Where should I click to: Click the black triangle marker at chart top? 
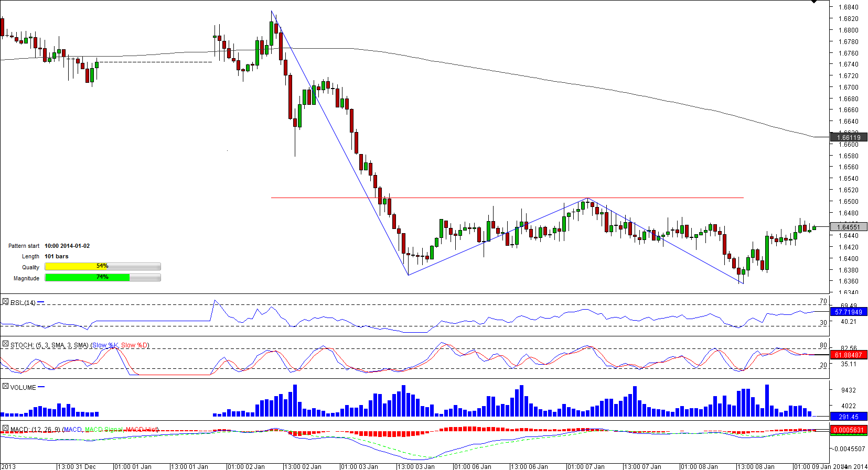point(814,2)
